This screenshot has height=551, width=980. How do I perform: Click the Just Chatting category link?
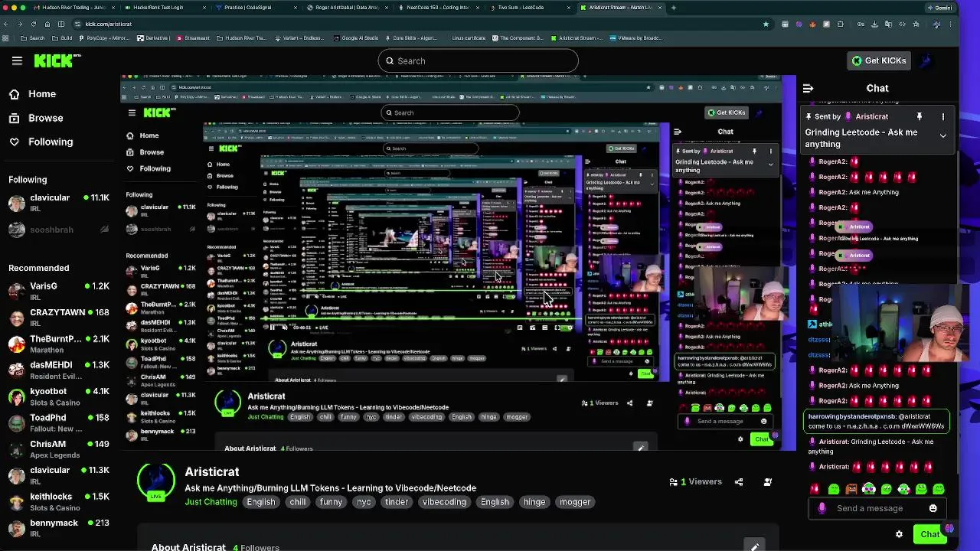coord(211,502)
